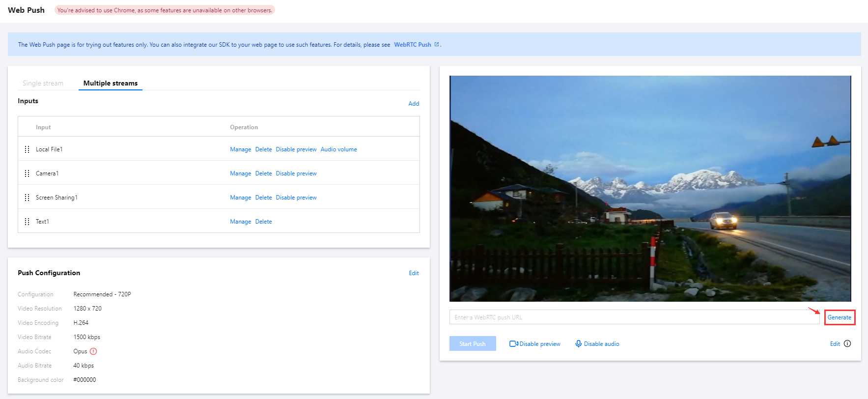Image resolution: width=868 pixels, height=399 pixels.
Task: Grab the drag handle for Screen Sharing1
Action: pos(27,198)
